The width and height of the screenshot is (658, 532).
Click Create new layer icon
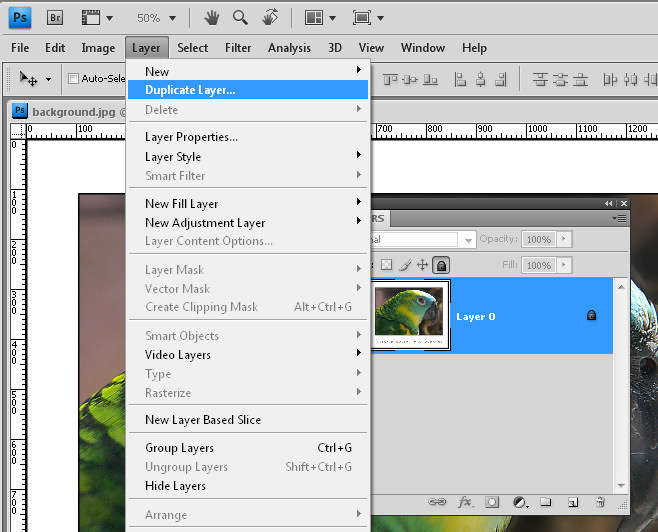pos(573,502)
